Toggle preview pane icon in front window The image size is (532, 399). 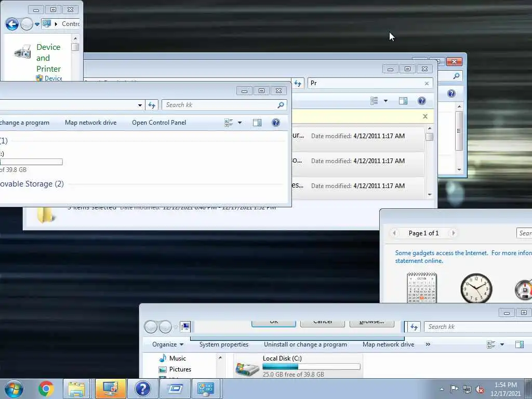tap(257, 123)
